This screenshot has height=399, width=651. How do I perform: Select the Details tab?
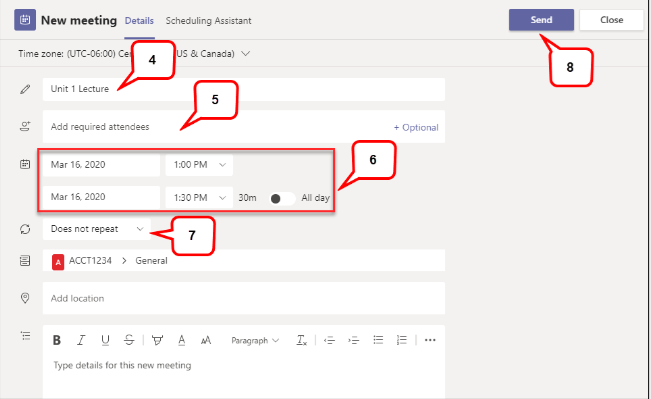coord(139,20)
